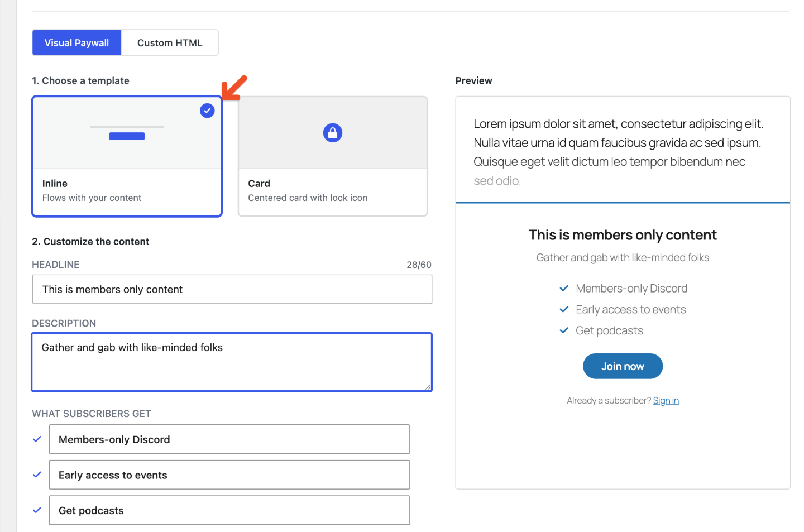Click the '1. Choose a template' heading

click(x=80, y=80)
